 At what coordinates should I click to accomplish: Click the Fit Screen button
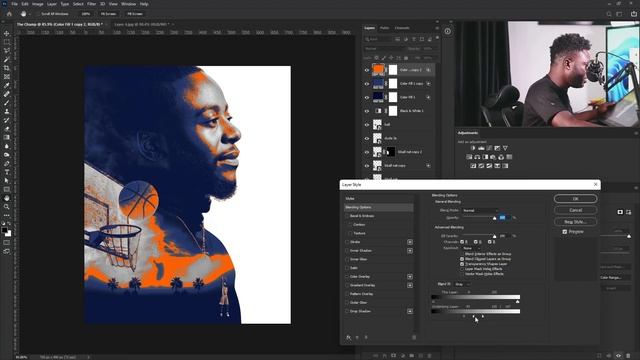[x=108, y=14]
